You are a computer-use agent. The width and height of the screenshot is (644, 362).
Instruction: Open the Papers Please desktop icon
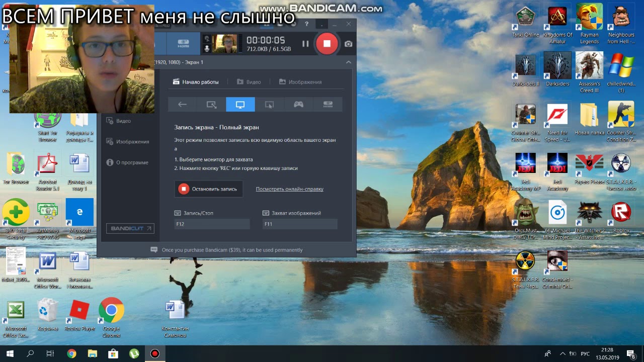coord(589,168)
